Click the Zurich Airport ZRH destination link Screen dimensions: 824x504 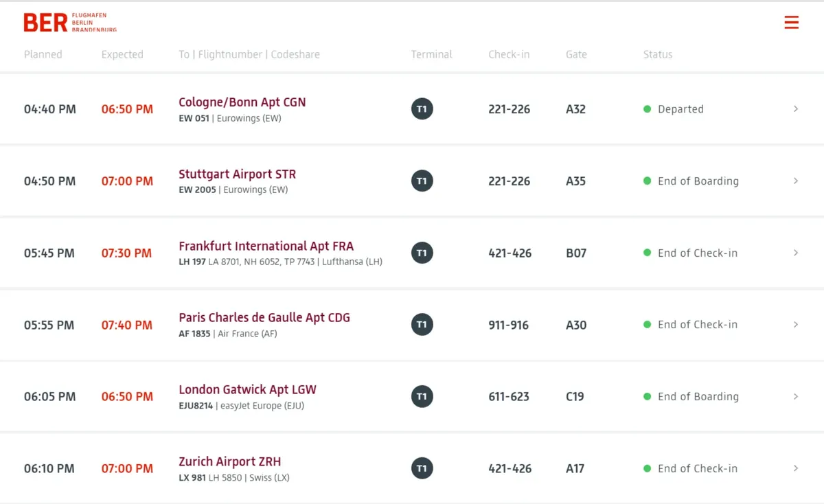point(229,461)
